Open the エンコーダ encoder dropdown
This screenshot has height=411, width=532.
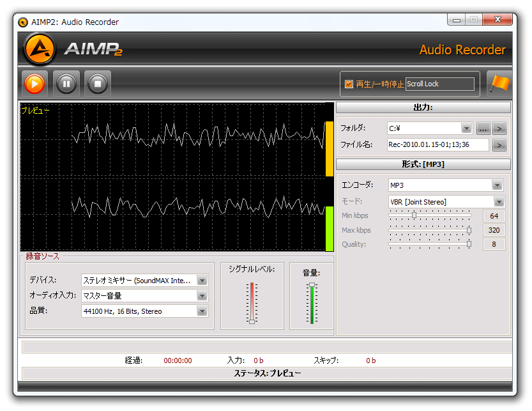tap(497, 185)
